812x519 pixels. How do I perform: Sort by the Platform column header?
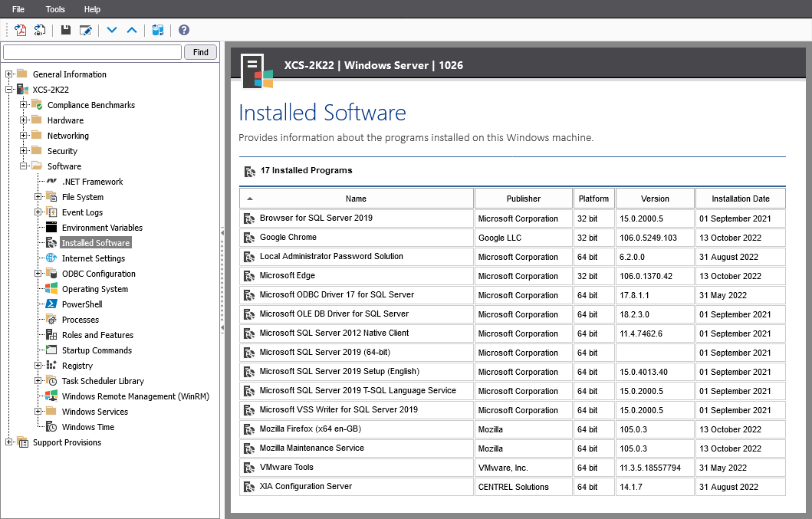[x=594, y=199]
